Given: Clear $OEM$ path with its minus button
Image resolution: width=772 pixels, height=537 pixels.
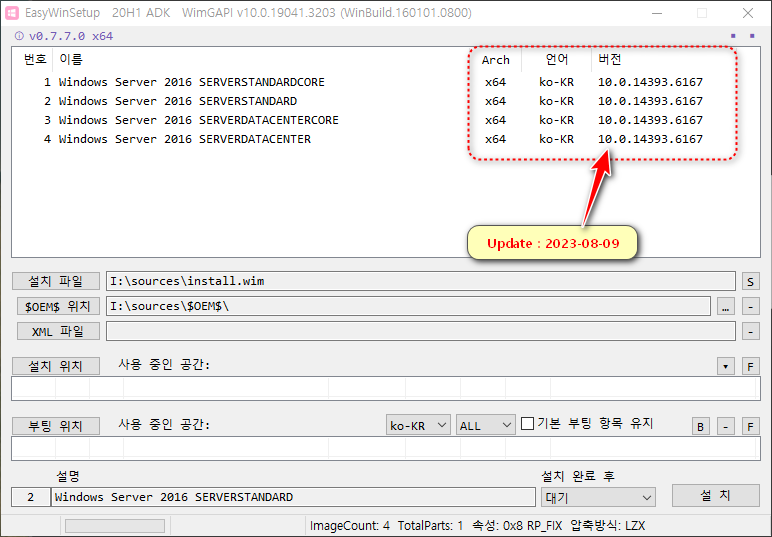Looking at the screenshot, I should point(750,306).
